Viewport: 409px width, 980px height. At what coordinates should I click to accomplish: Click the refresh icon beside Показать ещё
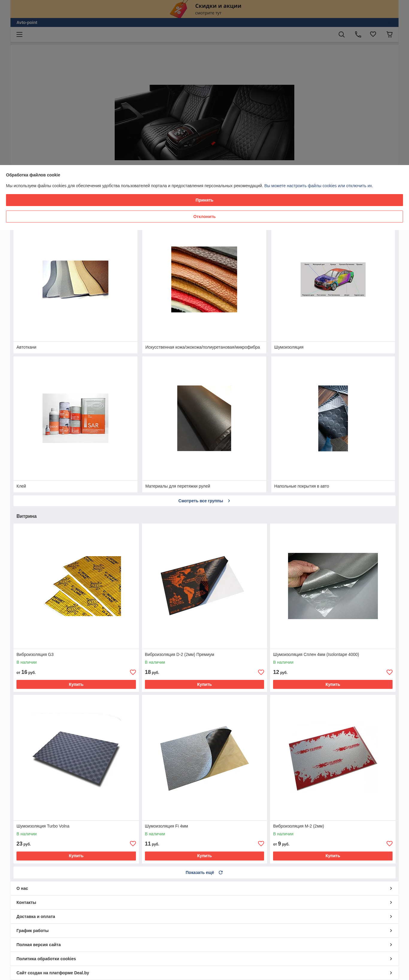click(x=221, y=872)
